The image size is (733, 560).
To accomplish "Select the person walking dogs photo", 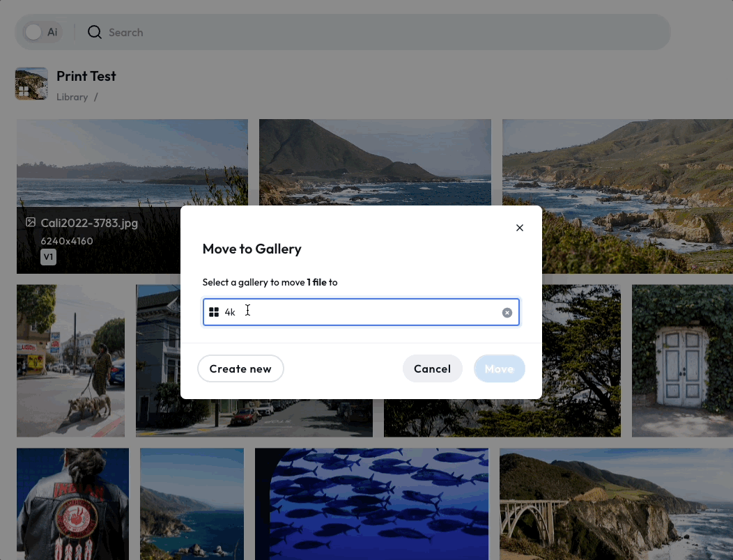I will click(x=70, y=361).
